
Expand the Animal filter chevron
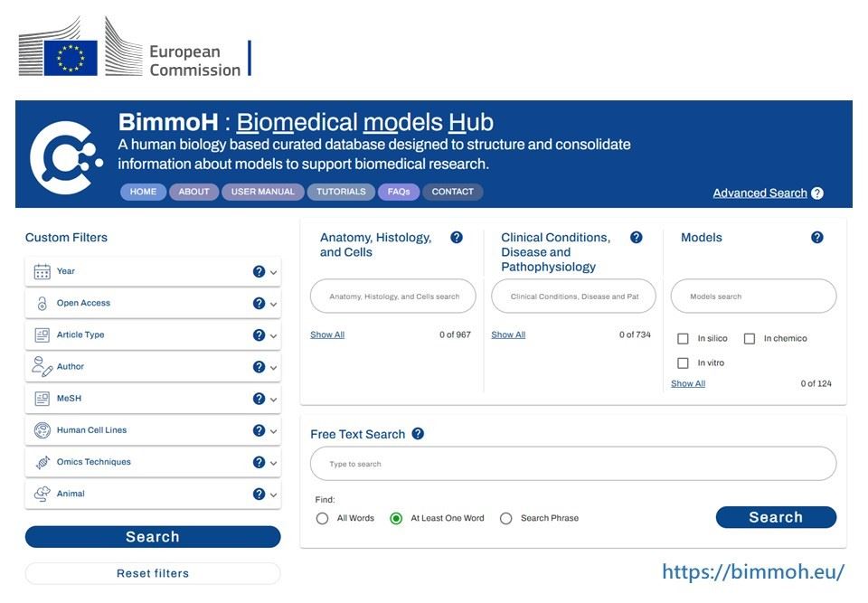273,495
